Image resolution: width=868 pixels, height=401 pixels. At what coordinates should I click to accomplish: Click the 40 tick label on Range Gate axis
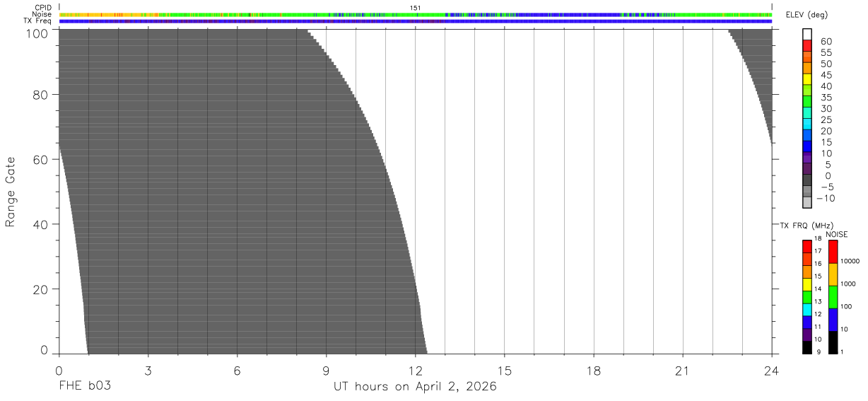click(x=41, y=224)
